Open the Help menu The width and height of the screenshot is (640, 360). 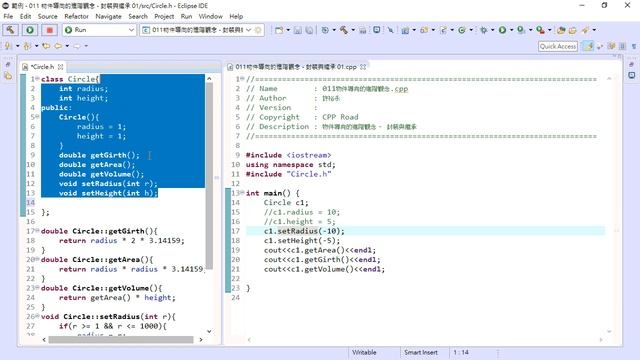point(236,16)
